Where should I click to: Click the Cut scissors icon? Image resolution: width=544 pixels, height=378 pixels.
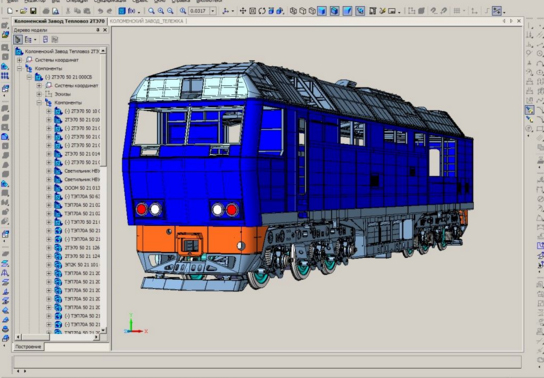pyautogui.click(x=68, y=11)
